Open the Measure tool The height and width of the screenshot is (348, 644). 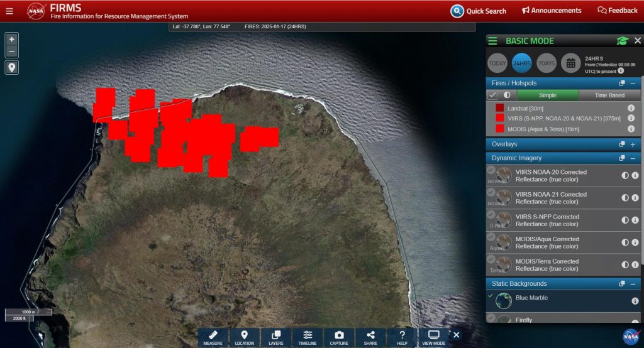[x=213, y=337]
